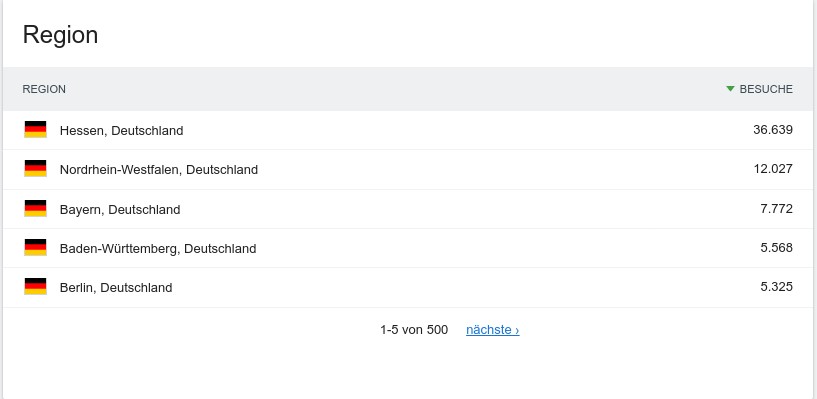Sort table by the BESUCHE column header
The height and width of the screenshot is (399, 817).
(766, 89)
